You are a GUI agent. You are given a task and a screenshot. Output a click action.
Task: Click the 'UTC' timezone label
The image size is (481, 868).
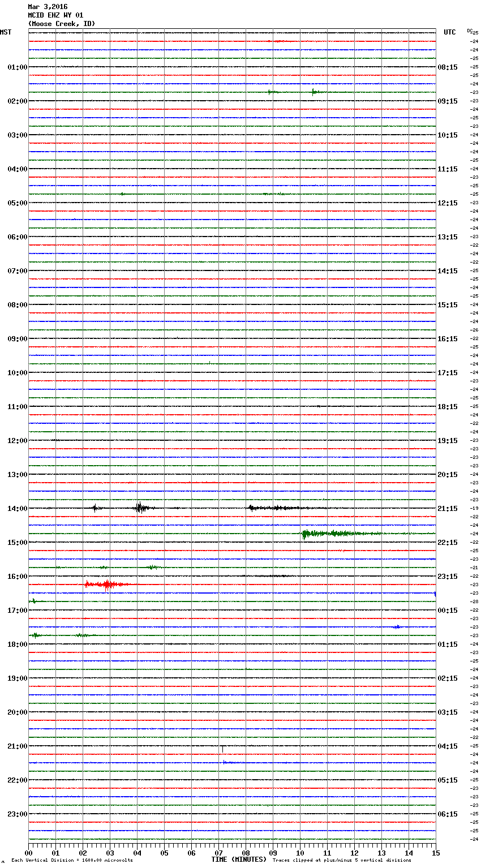click(450, 32)
